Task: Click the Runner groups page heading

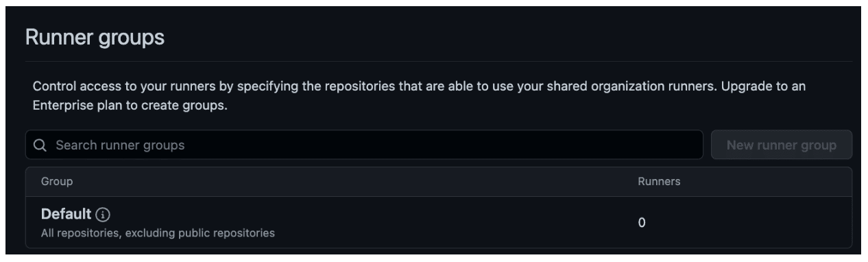Action: pyautogui.click(x=95, y=38)
